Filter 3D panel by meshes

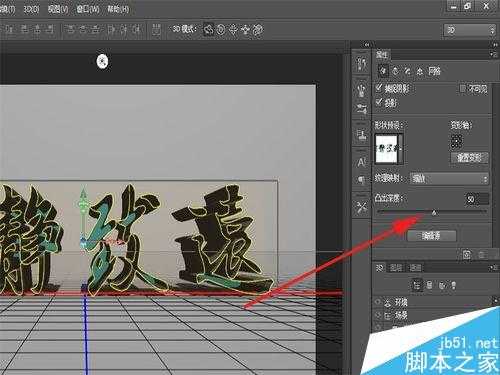[429, 285]
